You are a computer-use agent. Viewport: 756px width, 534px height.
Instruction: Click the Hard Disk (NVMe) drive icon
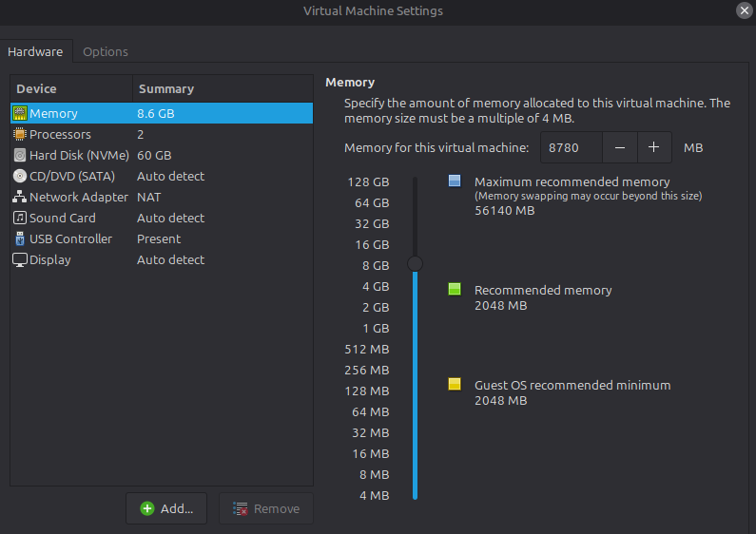point(20,155)
